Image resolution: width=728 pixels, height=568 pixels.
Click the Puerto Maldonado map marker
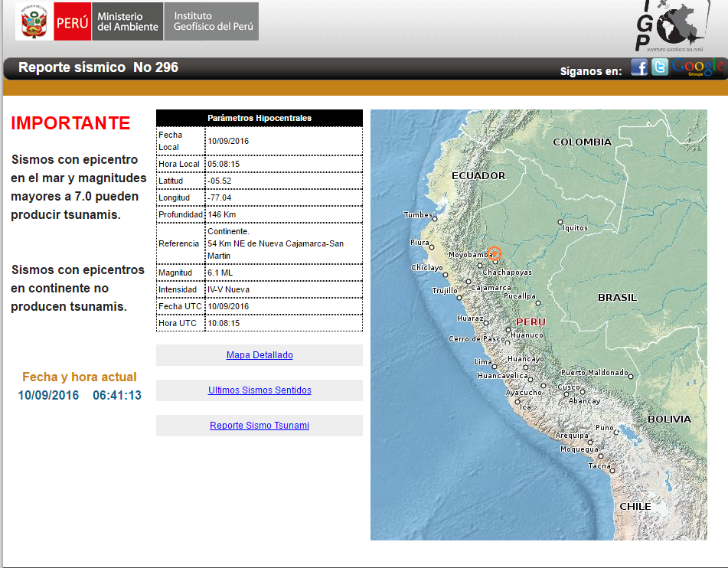[632, 376]
